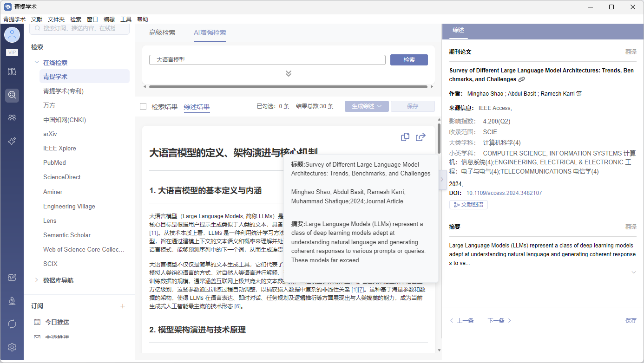The image size is (644, 363).
Task: Open the 文献 menu
Action: [37, 19]
